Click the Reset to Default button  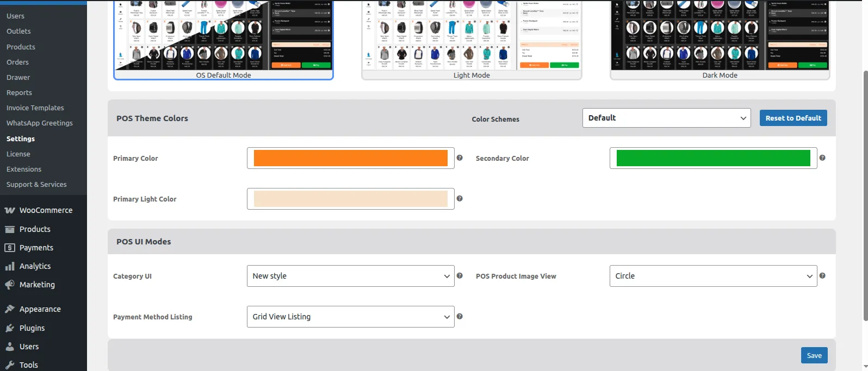coord(793,118)
